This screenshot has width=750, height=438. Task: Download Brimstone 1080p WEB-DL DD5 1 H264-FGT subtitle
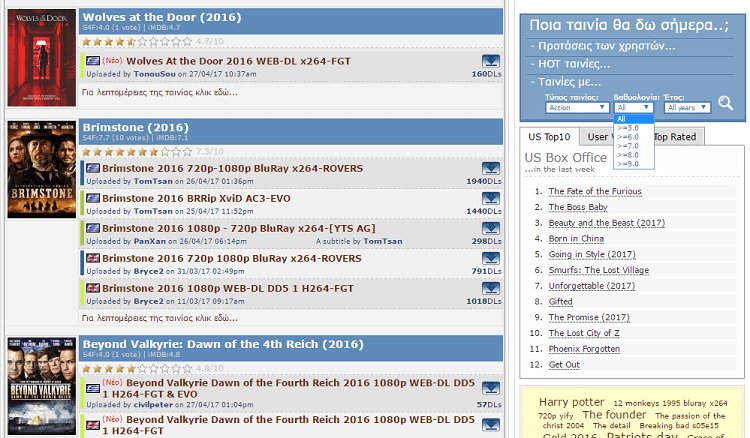pyautogui.click(x=491, y=288)
